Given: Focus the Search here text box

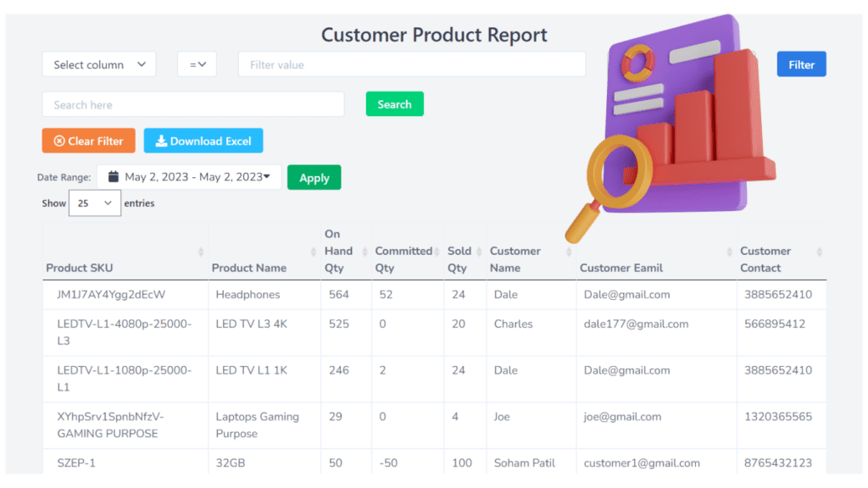Looking at the screenshot, I should (193, 104).
